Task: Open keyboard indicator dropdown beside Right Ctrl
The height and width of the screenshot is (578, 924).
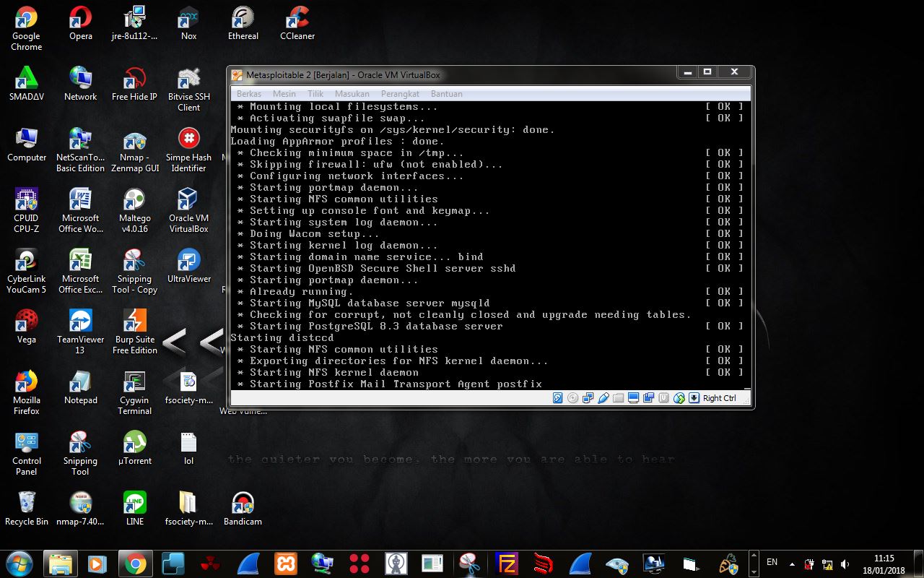Action: tap(694, 397)
